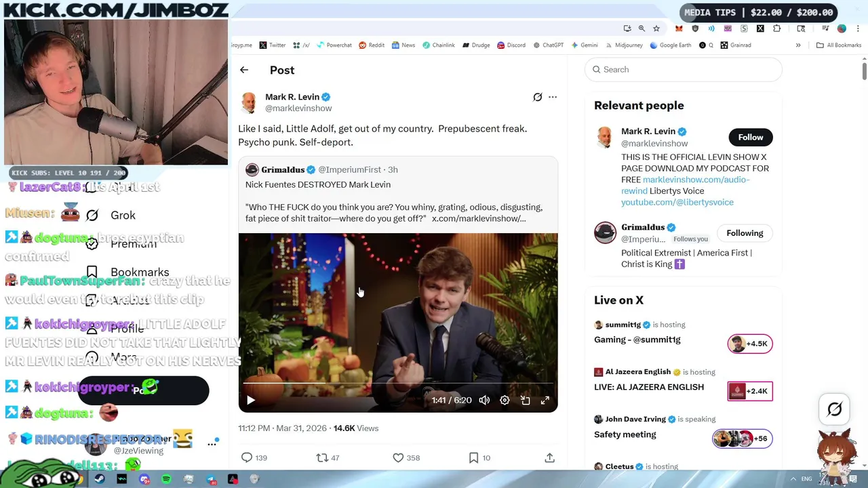Open ChatGPT bookmark
The image size is (868, 488).
click(548, 45)
